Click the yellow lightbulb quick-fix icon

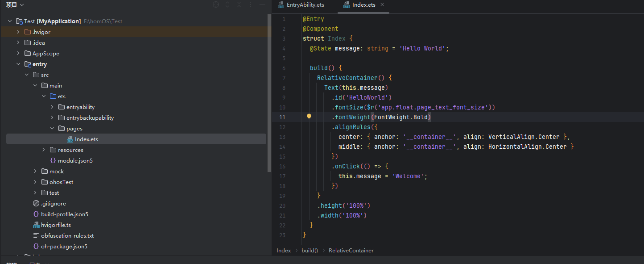pos(309,117)
